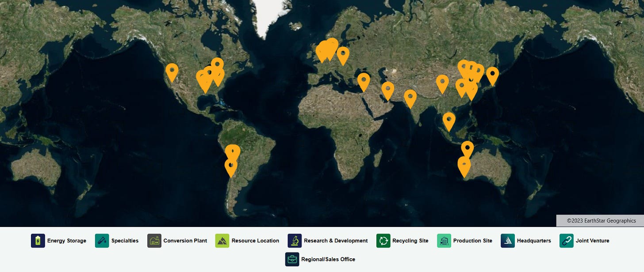
Task: Select the map pin in western China
Action: pyautogui.click(x=442, y=84)
